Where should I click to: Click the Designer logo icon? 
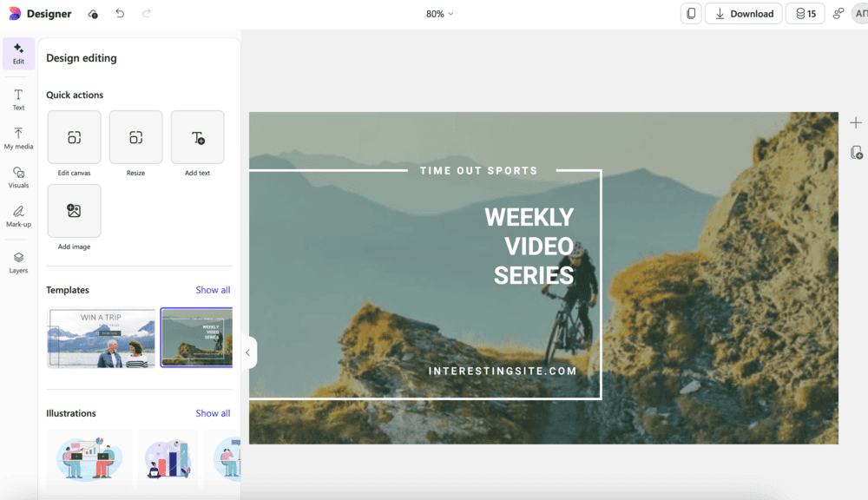[15, 13]
